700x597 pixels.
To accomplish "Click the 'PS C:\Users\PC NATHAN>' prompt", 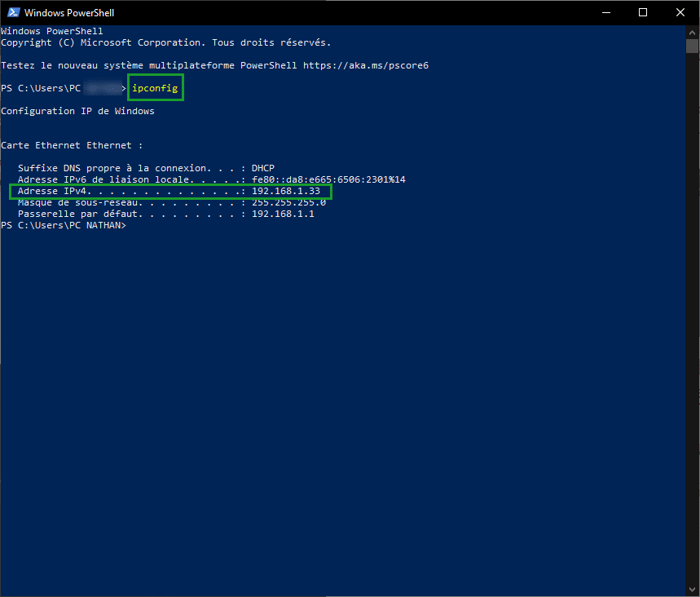I will click(x=64, y=225).
